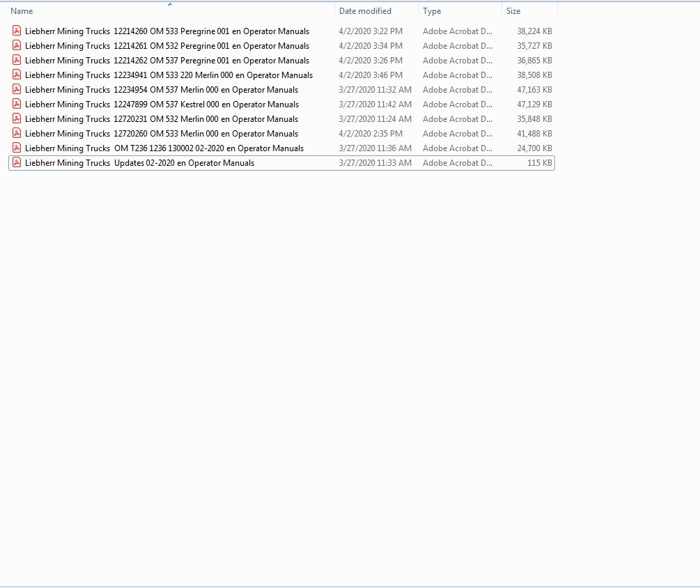700x588 pixels.
Task: Click size value 47,129 KB
Action: (534, 105)
